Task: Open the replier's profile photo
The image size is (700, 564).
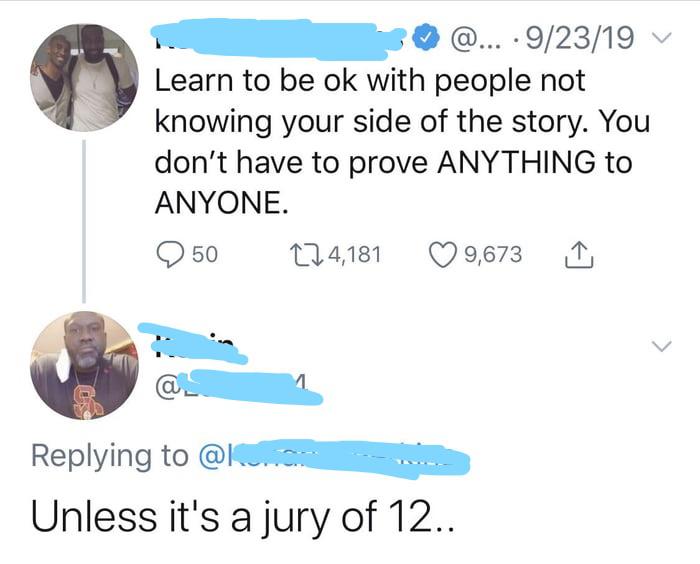Action: tap(84, 366)
